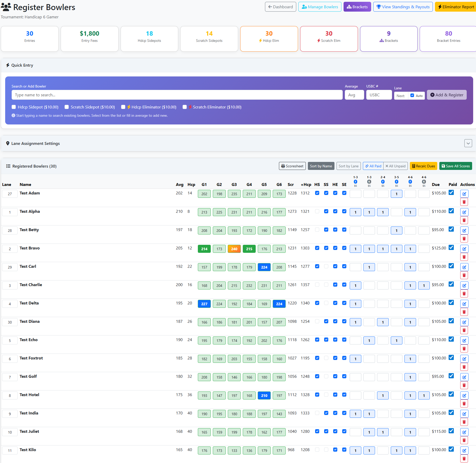Click trash icon for Test India
The image size is (476, 463).
pos(464,422)
